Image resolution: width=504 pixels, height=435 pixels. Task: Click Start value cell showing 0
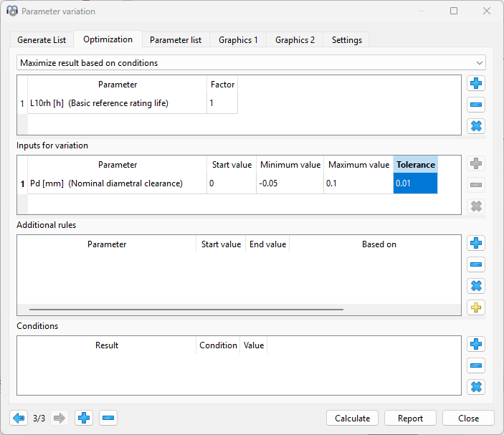[x=232, y=183]
